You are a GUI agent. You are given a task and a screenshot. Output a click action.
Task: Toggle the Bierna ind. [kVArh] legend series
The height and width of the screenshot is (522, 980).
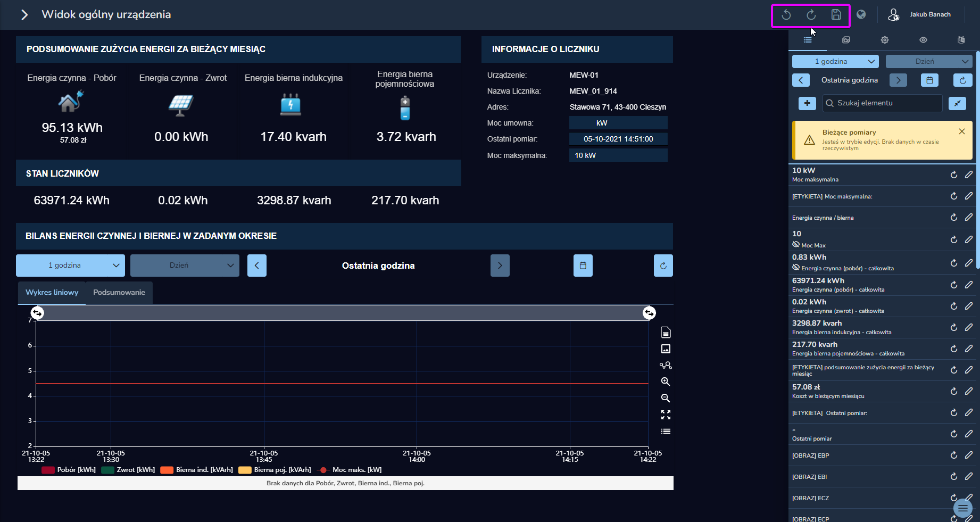(197, 470)
